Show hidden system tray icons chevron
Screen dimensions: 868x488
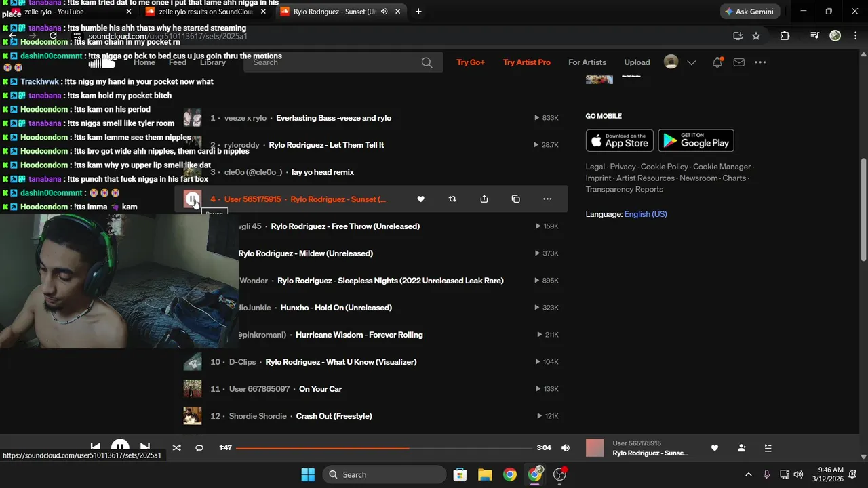pyautogui.click(x=749, y=474)
